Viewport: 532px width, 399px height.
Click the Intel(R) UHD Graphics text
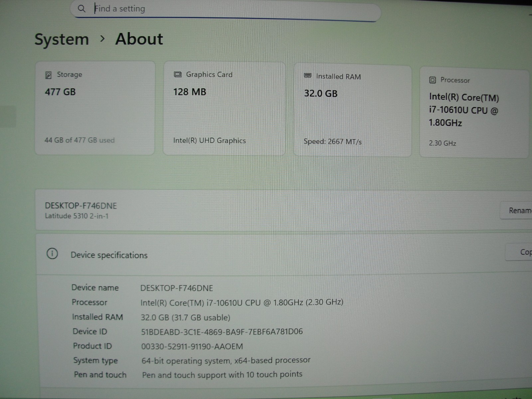[209, 141]
